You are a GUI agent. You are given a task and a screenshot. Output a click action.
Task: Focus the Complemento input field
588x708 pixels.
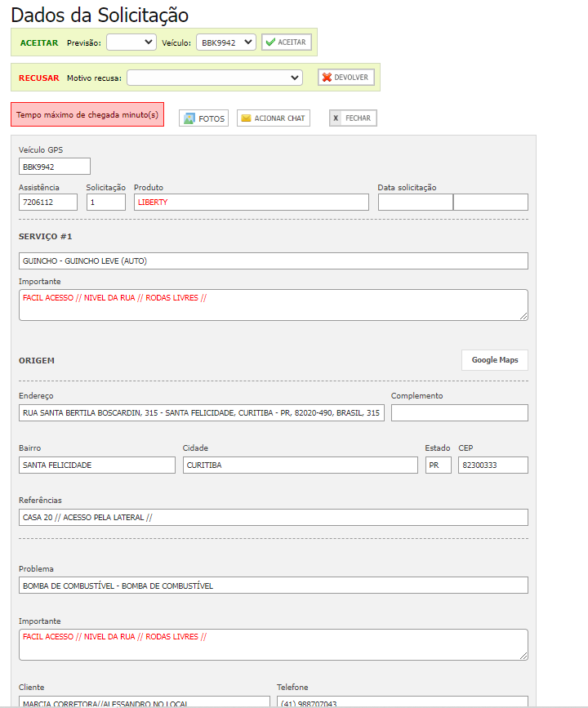coord(459,413)
